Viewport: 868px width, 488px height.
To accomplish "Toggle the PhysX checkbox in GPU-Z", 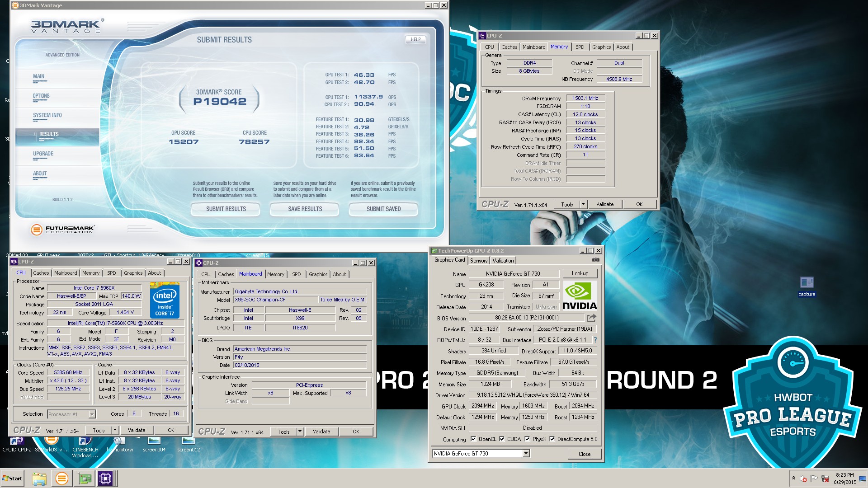I will pyautogui.click(x=527, y=439).
